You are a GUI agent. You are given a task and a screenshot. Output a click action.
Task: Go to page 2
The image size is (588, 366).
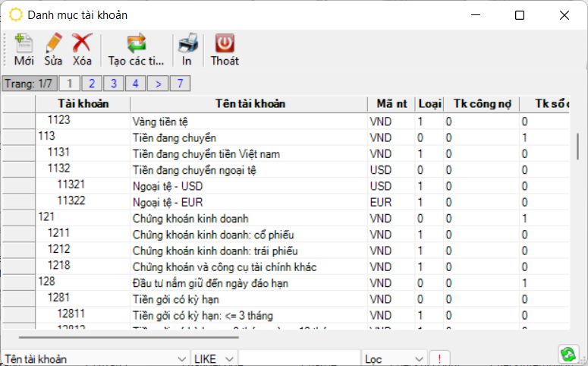[92, 84]
